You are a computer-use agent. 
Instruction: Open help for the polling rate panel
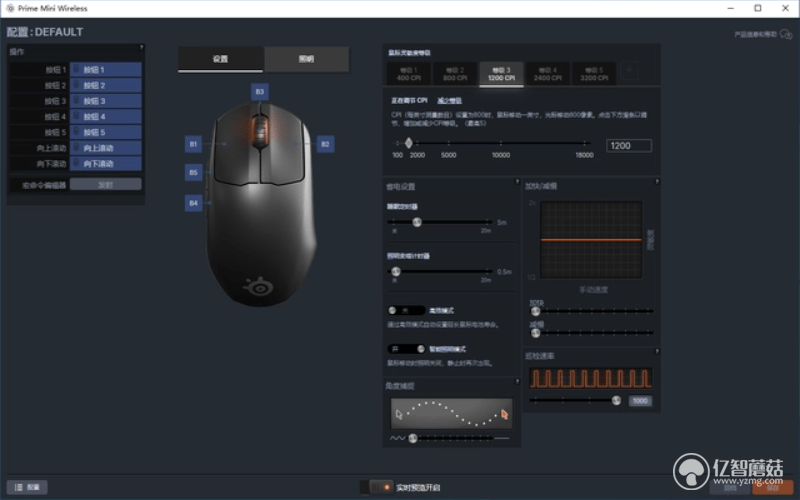click(x=657, y=352)
